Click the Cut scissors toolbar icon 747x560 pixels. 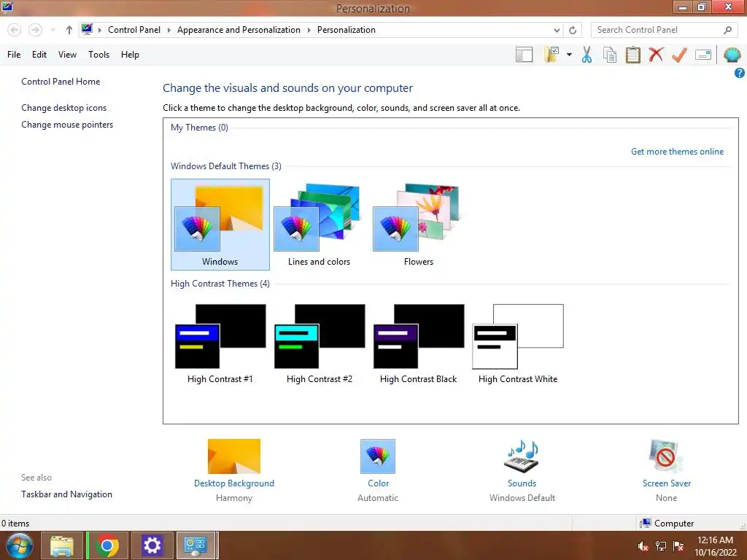pyautogui.click(x=587, y=55)
